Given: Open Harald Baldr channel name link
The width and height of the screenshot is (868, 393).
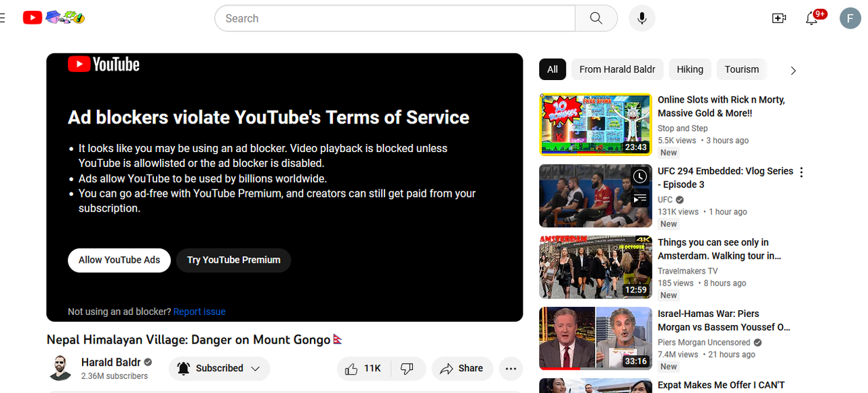Looking at the screenshot, I should coord(111,362).
